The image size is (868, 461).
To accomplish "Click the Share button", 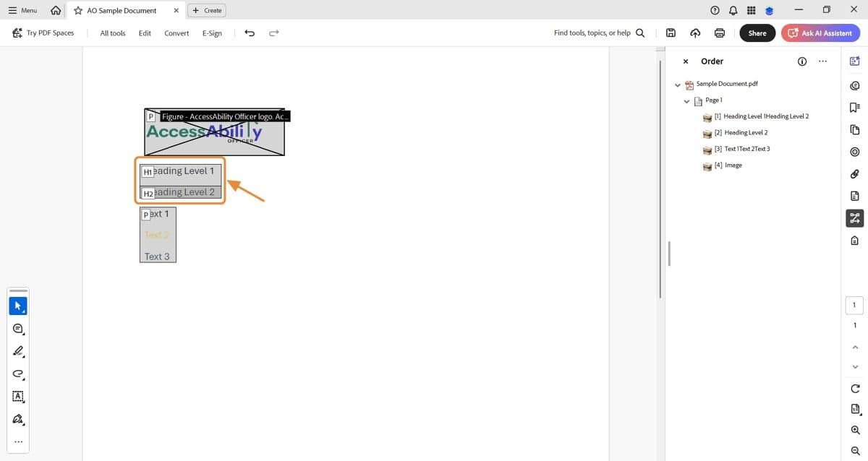I will (757, 33).
